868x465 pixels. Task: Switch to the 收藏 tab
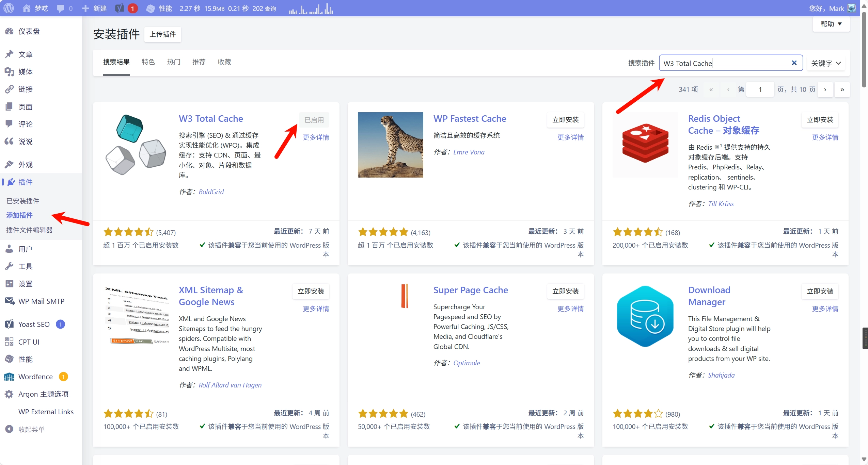224,62
